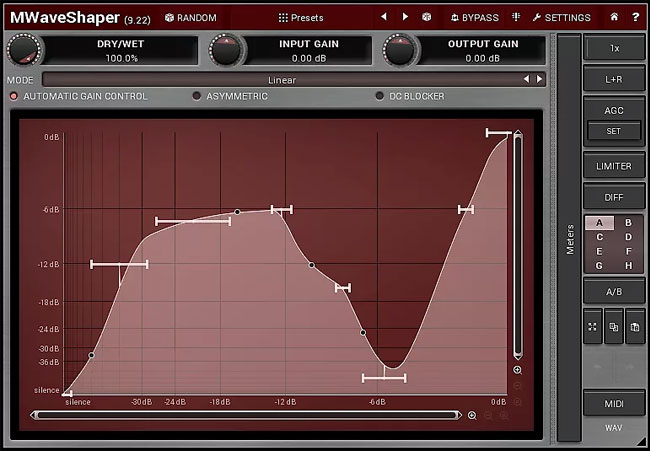Select preset slot B
Screen dimensions: 650x451
(628, 223)
